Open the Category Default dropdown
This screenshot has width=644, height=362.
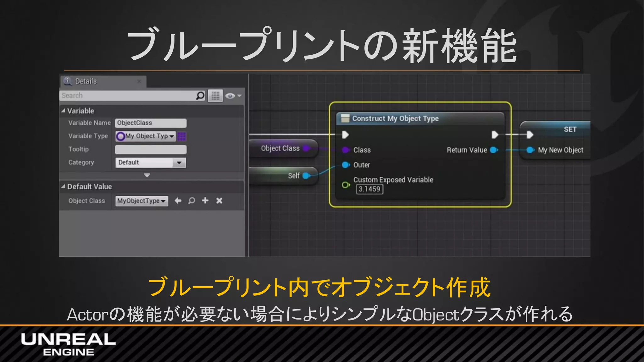click(151, 162)
